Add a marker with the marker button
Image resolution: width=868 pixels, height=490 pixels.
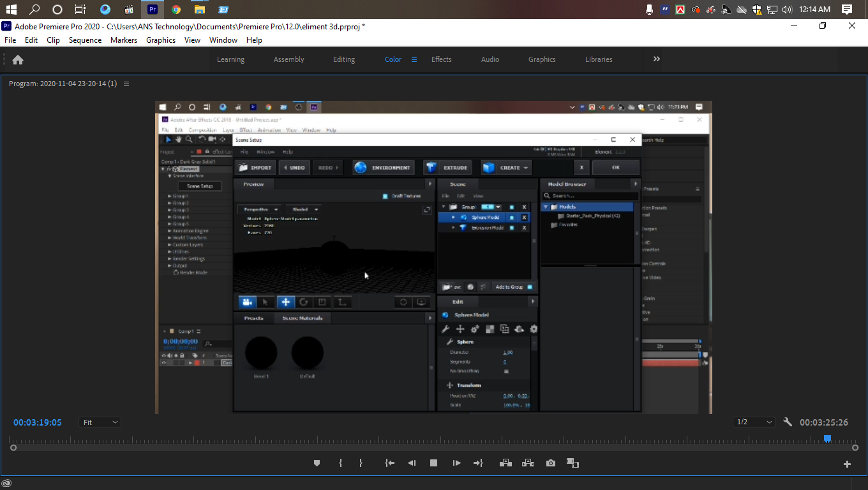[x=317, y=463]
